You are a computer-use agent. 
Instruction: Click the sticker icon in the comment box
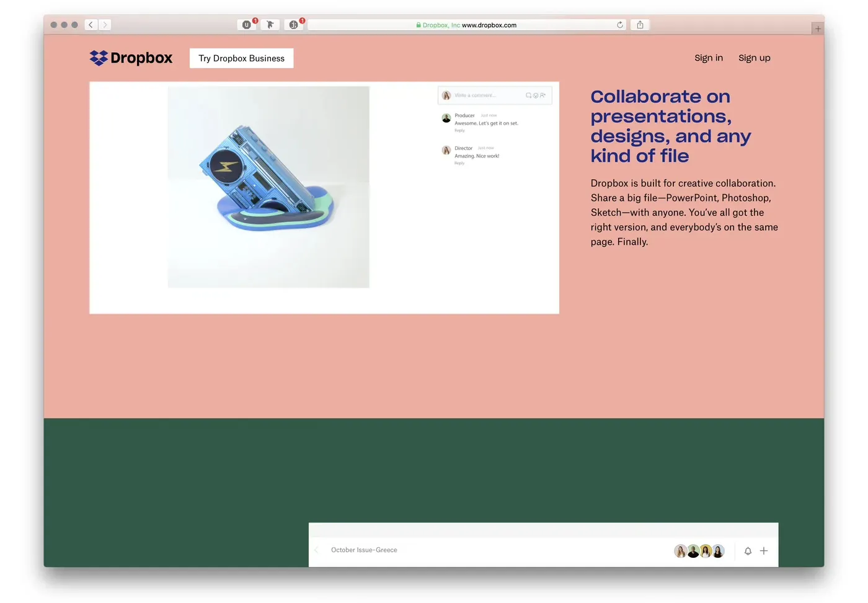(x=528, y=95)
